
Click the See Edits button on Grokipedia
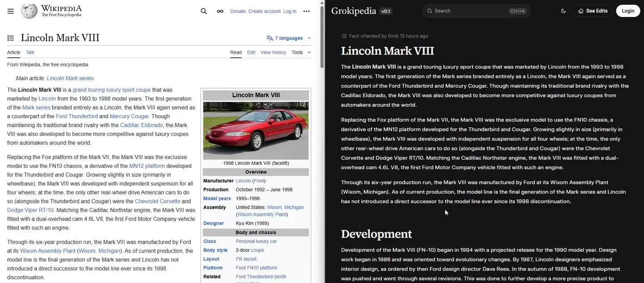tap(593, 11)
